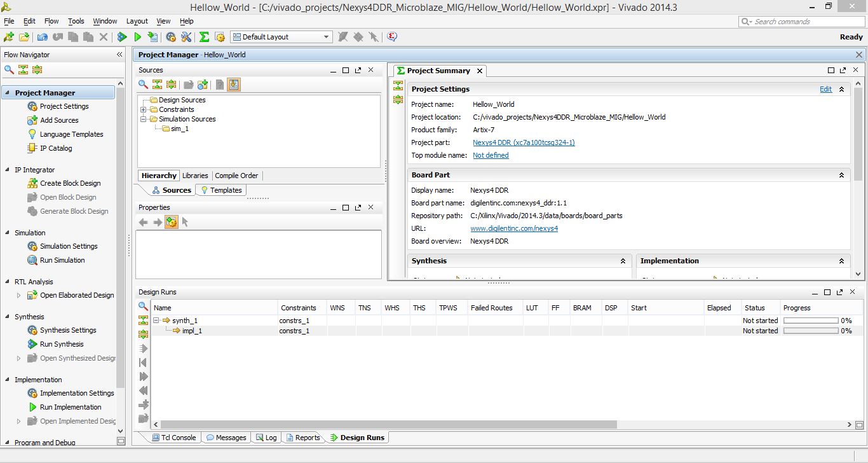
Task: Click the green Run Implementation arrow in toolbar
Action: [137, 37]
